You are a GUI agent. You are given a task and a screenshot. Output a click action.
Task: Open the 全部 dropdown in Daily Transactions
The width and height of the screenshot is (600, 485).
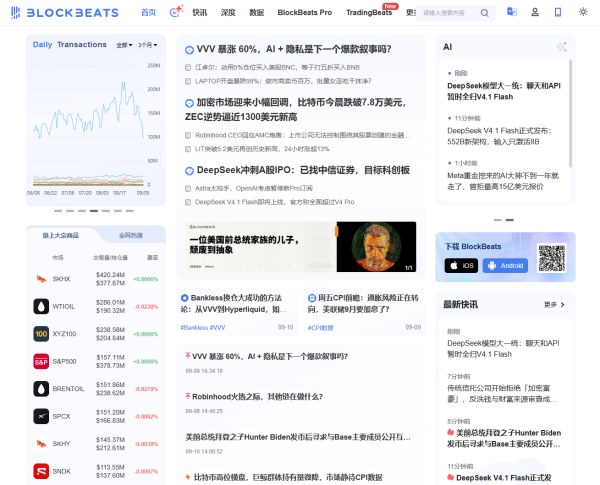point(124,45)
